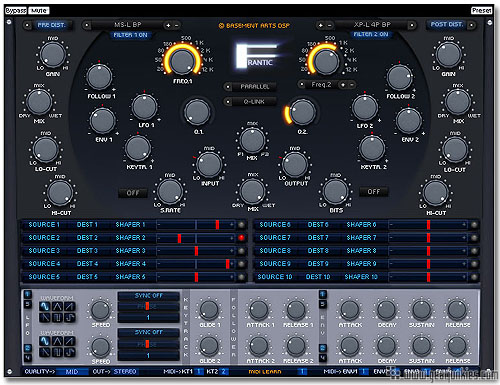Select ENV tab 3
500x385 pixels.
322,304
